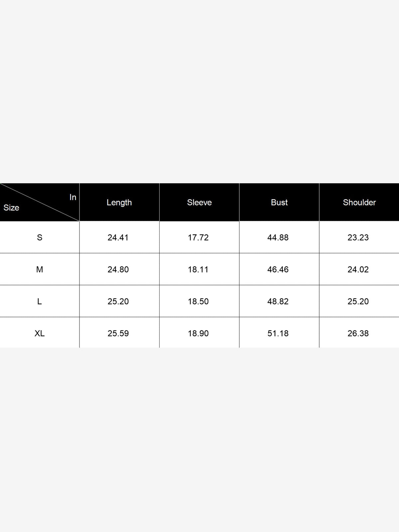The image size is (399, 532).
Task: Click the Shoulder column header
Action: pyautogui.click(x=359, y=202)
